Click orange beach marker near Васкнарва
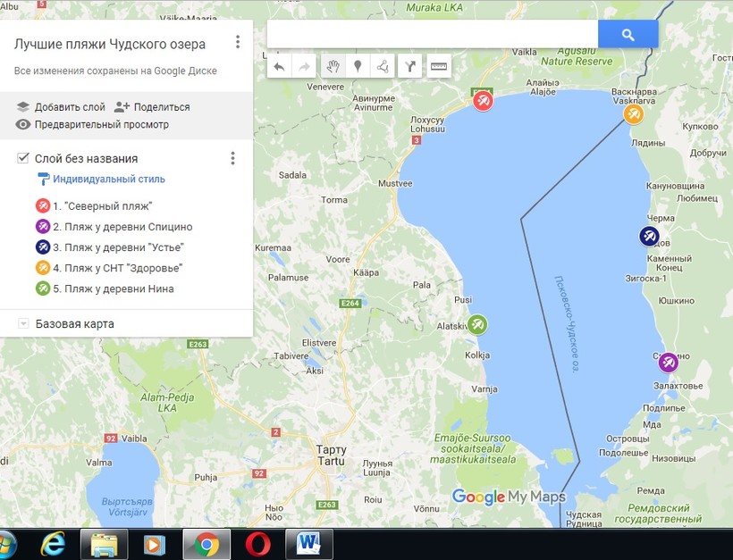 [x=634, y=114]
